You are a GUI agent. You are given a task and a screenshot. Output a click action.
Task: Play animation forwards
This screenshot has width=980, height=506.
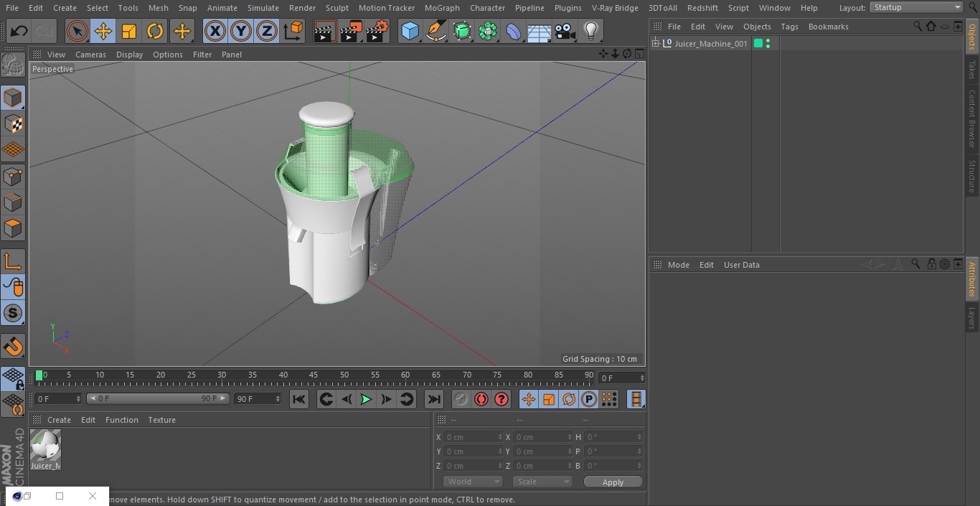pyautogui.click(x=366, y=399)
